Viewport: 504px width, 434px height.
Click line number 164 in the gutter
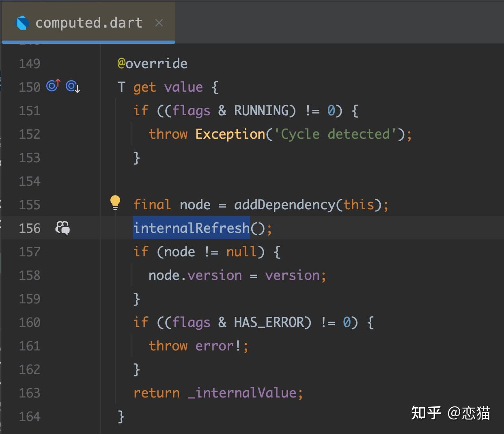pos(30,417)
